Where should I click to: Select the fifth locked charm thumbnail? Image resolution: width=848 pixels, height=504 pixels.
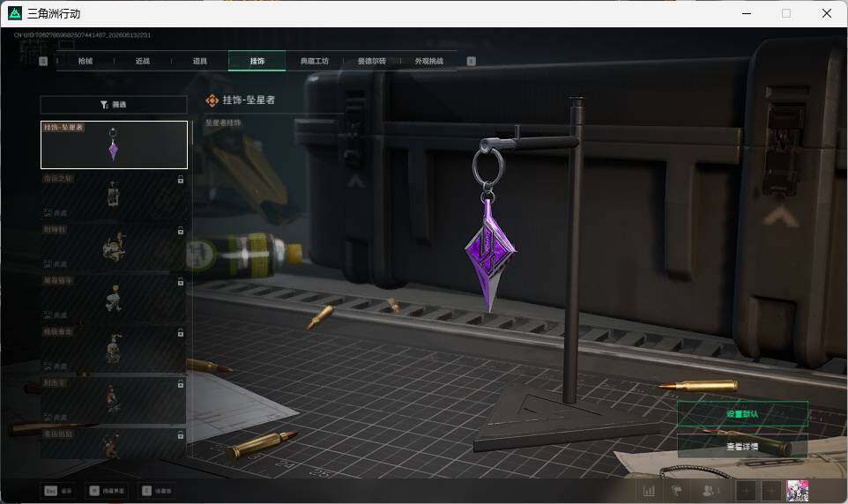point(114,400)
